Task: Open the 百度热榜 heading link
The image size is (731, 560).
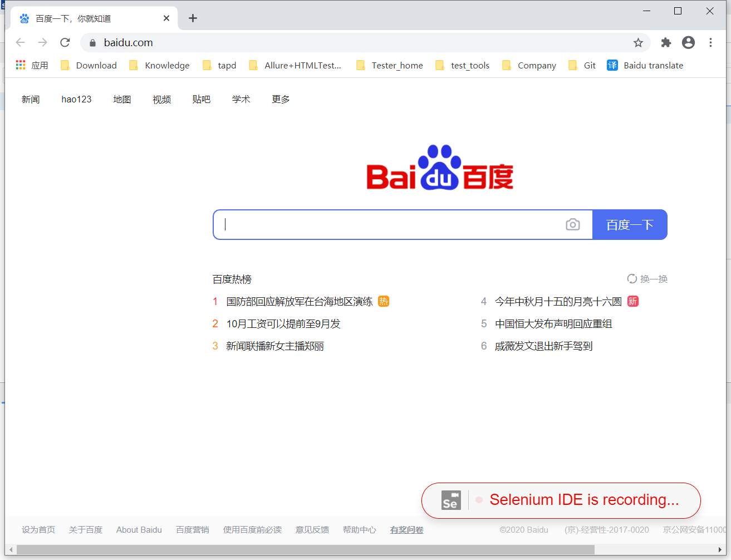Action: [x=232, y=279]
